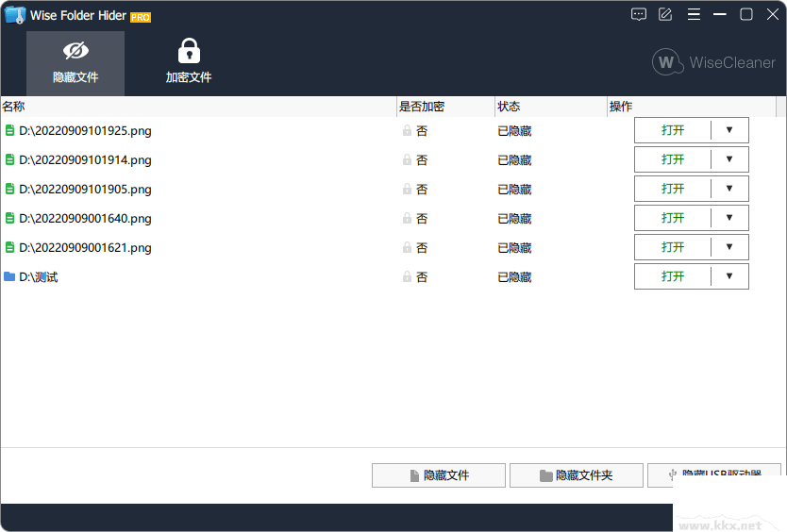Click lock icon in 20220909101914.png row
The image size is (787, 532).
pyautogui.click(x=407, y=159)
